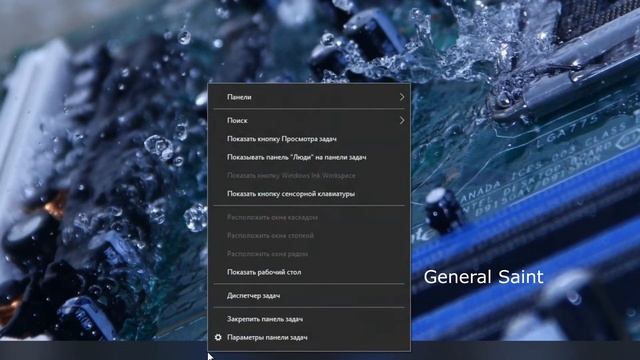Open Параметры панели задач
The image size is (640, 360).
[x=309, y=338]
